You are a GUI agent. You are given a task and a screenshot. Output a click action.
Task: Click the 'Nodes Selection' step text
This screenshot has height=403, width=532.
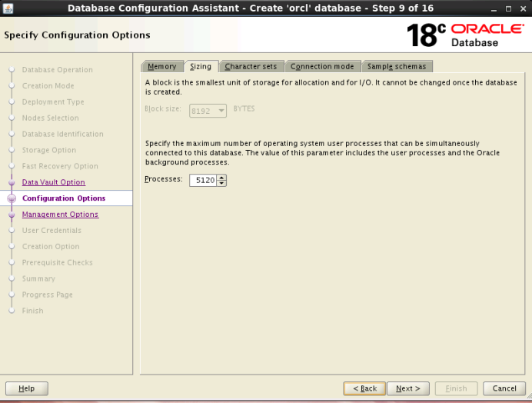click(50, 118)
